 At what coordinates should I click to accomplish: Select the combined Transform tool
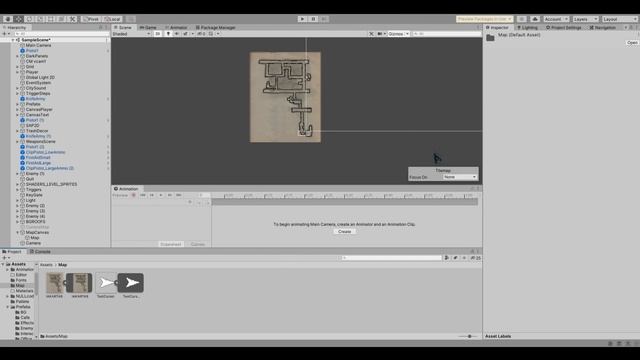[x=61, y=19]
